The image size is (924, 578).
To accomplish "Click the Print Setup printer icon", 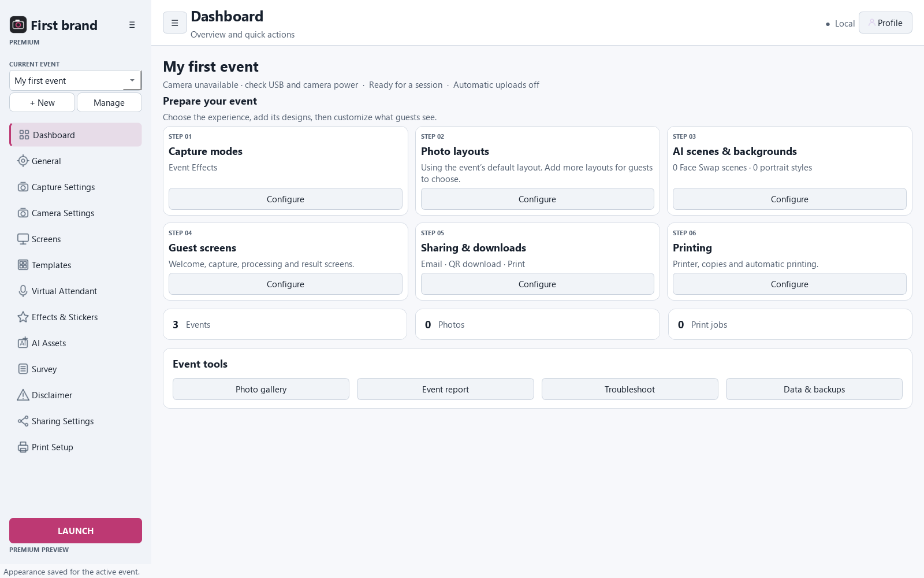I will [x=23, y=447].
